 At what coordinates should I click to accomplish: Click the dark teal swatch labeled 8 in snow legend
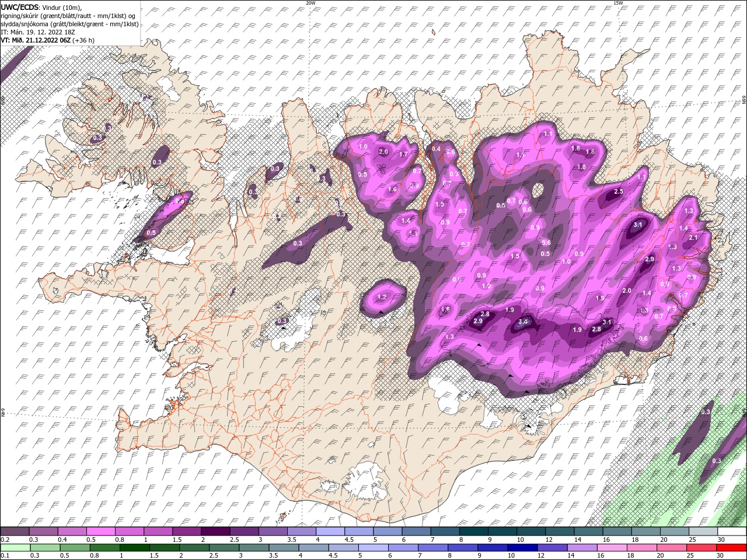[x=473, y=531]
